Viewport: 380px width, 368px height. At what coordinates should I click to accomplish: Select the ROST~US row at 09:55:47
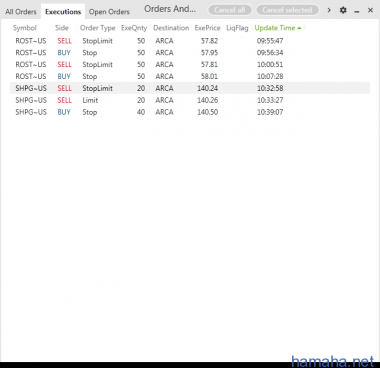click(x=190, y=41)
